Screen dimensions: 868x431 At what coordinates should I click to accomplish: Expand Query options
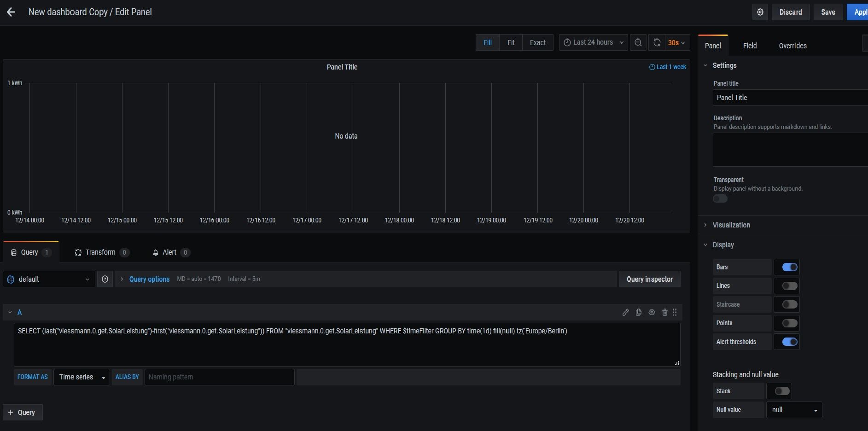(149, 279)
